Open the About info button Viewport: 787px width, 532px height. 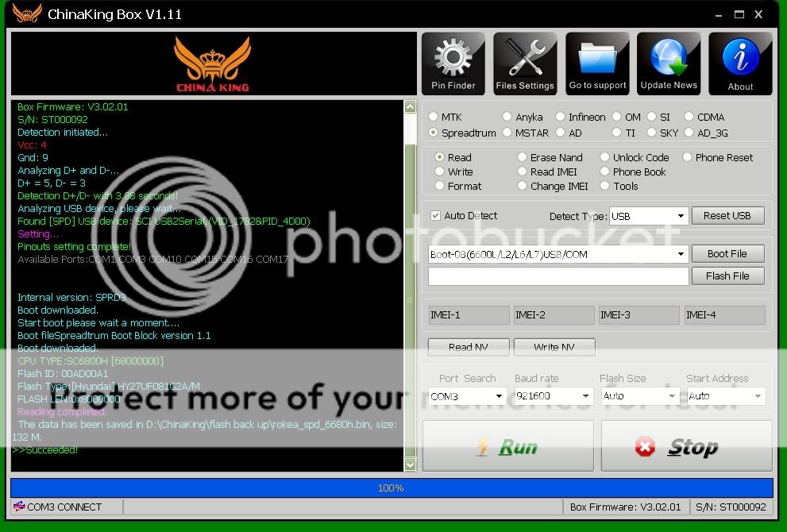[740, 64]
